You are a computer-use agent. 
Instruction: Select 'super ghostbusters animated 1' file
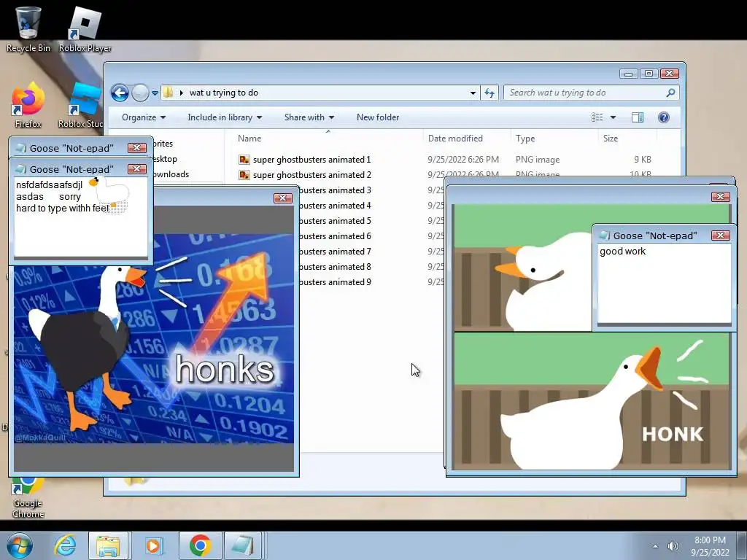coord(311,160)
